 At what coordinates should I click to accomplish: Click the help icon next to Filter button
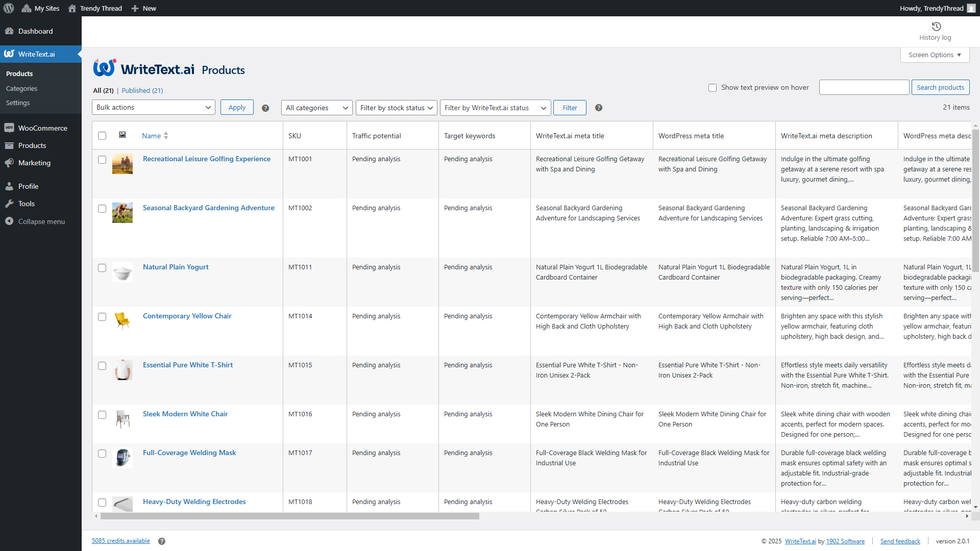tap(599, 108)
